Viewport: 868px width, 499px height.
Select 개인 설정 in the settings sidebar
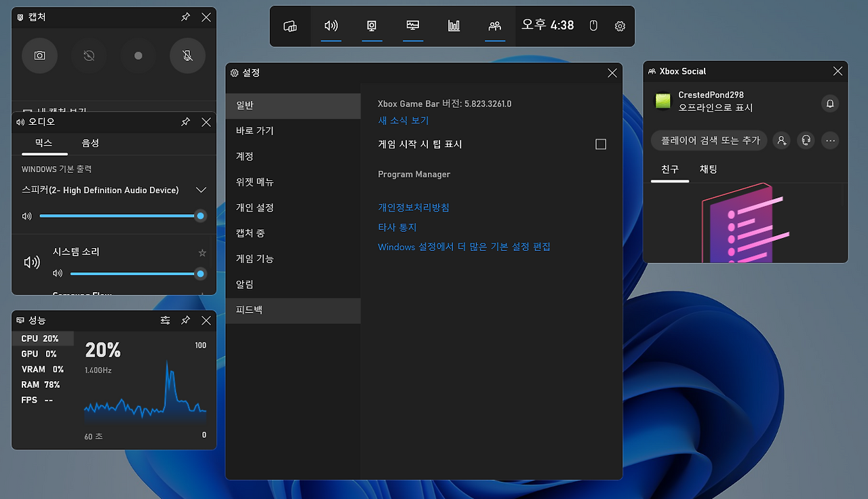point(293,207)
